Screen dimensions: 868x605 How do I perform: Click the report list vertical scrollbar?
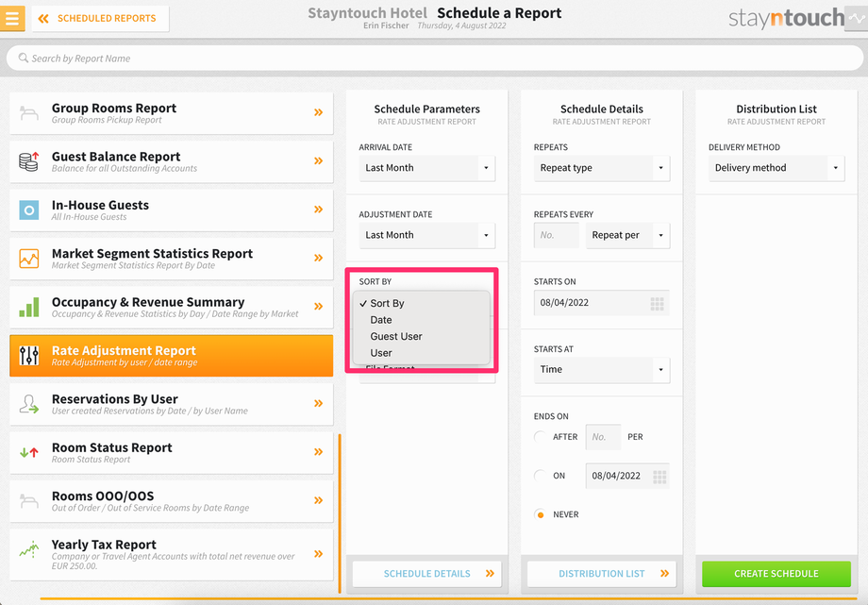pyautogui.click(x=340, y=513)
